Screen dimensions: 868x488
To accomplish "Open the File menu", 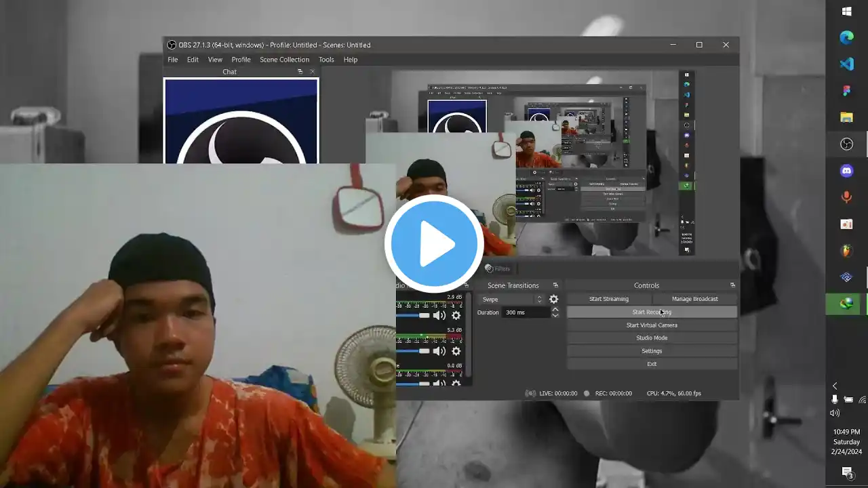I will point(173,60).
